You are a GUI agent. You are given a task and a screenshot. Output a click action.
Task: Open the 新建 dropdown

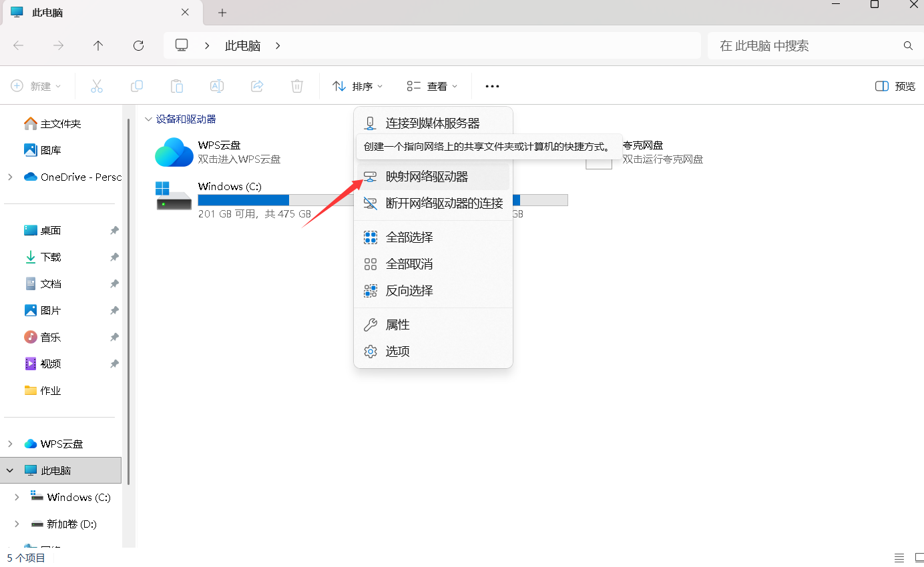pyautogui.click(x=36, y=86)
